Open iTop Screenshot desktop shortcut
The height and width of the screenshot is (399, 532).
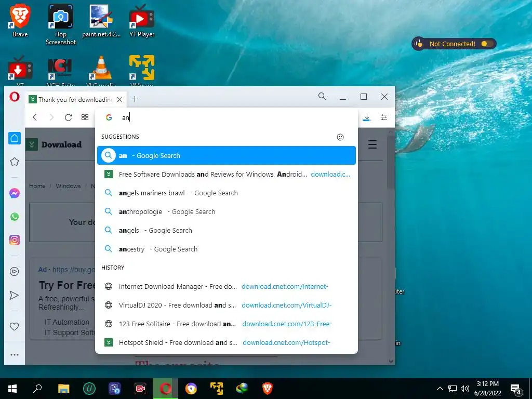[61, 24]
